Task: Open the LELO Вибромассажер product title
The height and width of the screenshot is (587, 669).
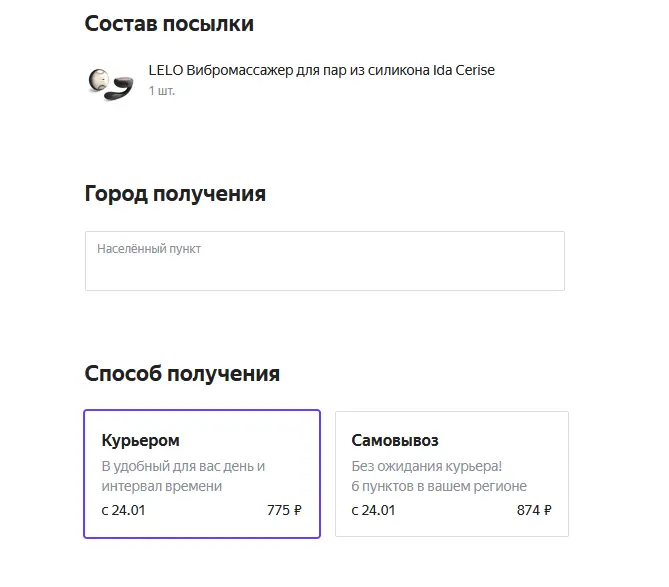Action: (321, 70)
